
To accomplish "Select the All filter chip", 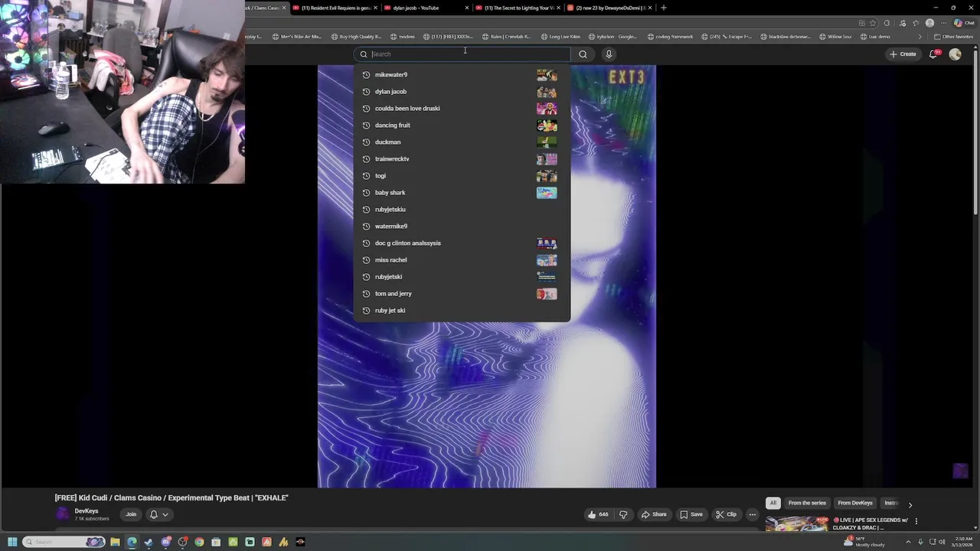I will [773, 503].
